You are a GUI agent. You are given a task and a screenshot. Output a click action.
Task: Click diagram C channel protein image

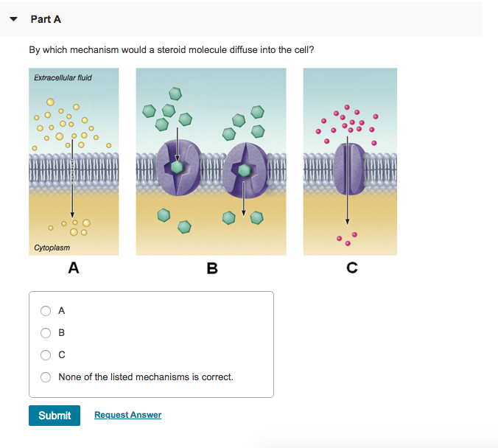tap(350, 162)
